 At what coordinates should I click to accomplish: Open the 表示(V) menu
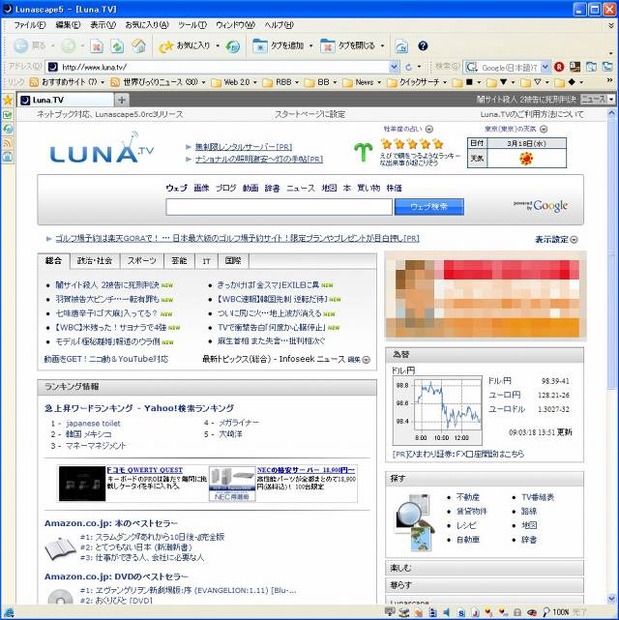(x=103, y=25)
